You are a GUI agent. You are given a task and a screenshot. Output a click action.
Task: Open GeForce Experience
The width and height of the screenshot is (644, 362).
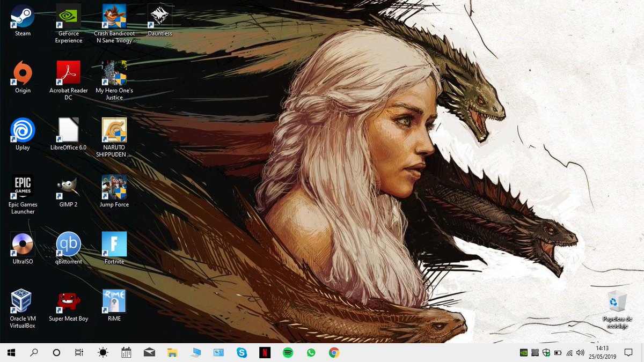click(68, 15)
